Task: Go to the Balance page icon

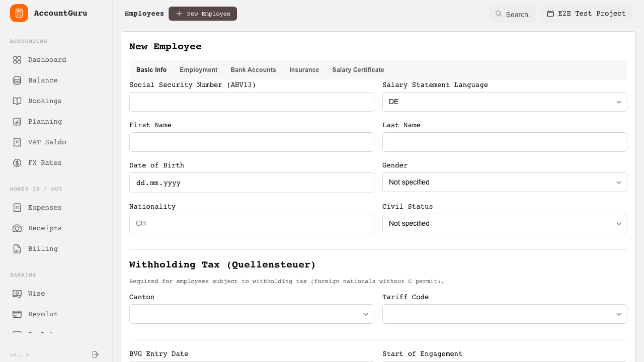Action: tap(17, 80)
